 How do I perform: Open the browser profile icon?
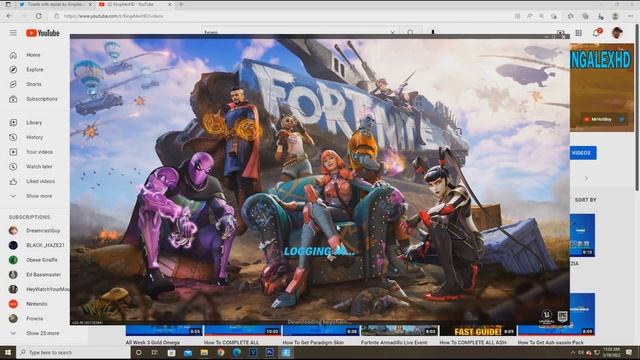point(615,16)
